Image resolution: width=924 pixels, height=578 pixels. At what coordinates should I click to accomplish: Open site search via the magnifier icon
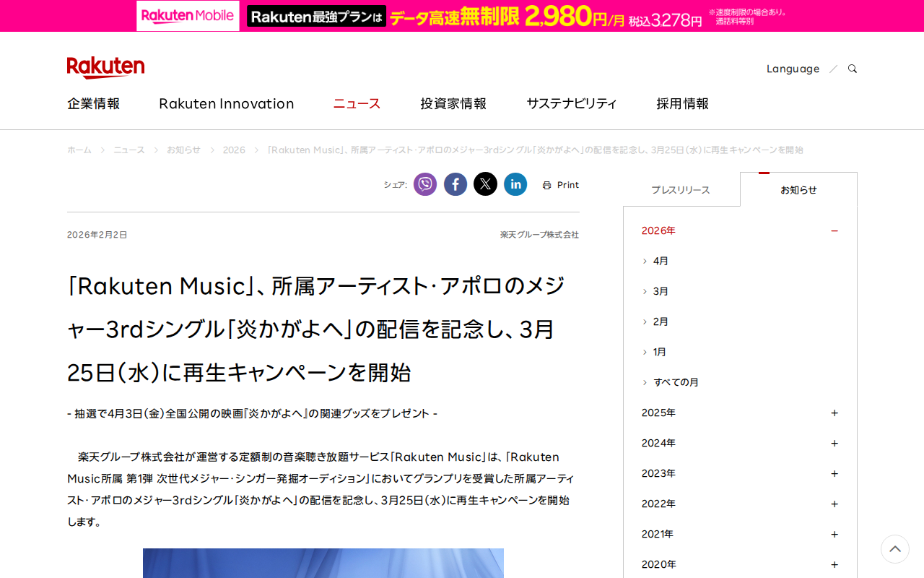click(852, 68)
